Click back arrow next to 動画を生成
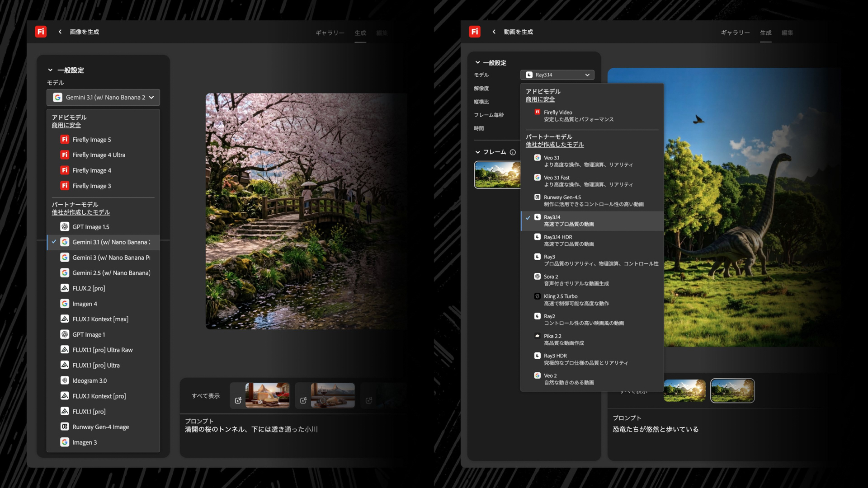 click(494, 32)
